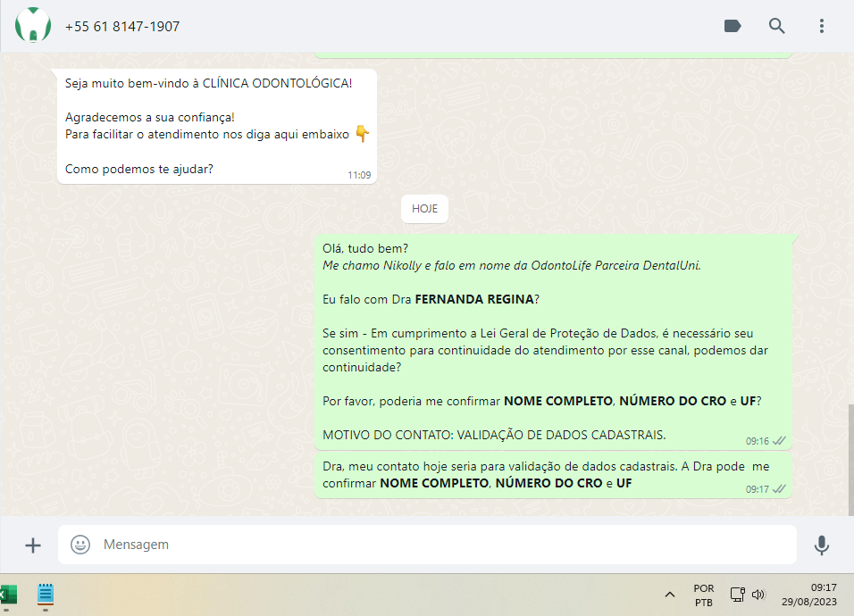854x616 pixels.
Task: Click the contact number +55 61 8147-1907
Action: pyautogui.click(x=122, y=26)
